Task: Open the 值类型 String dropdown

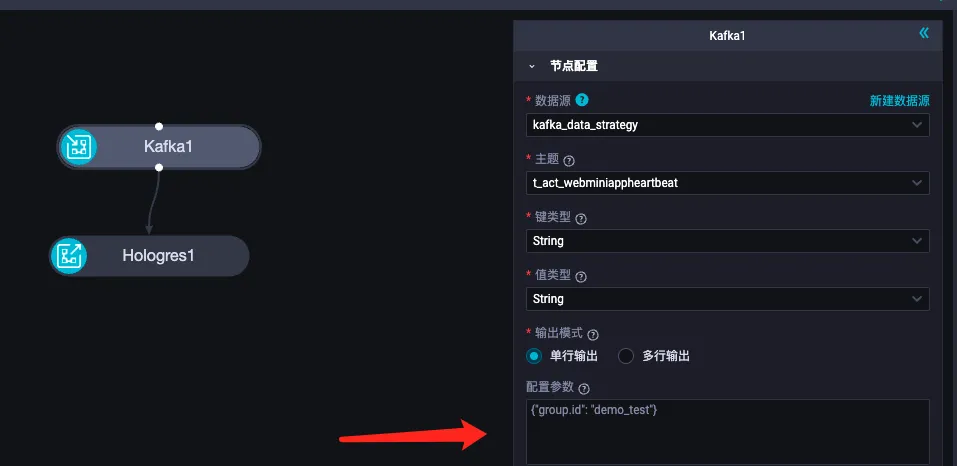Action: (x=728, y=299)
